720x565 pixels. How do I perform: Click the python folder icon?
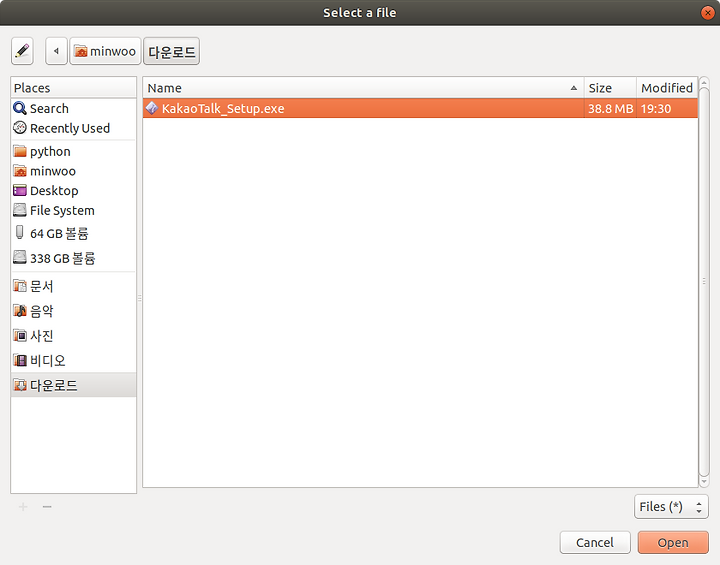pos(20,151)
